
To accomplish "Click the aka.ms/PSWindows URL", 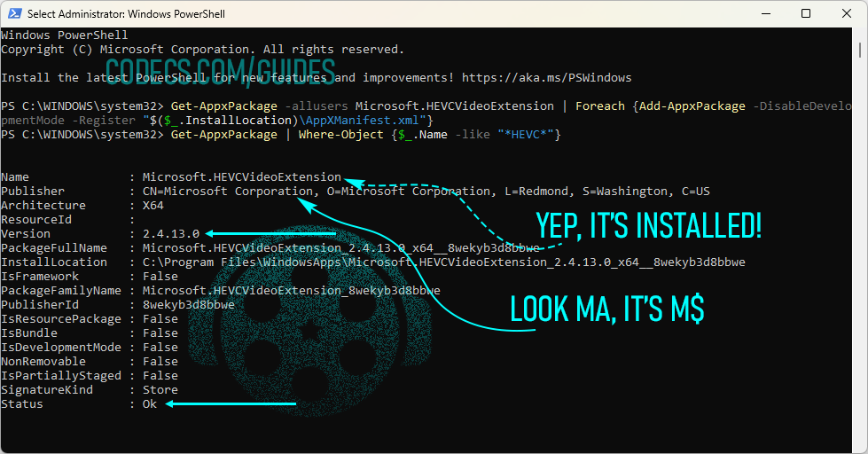I will coord(546,77).
